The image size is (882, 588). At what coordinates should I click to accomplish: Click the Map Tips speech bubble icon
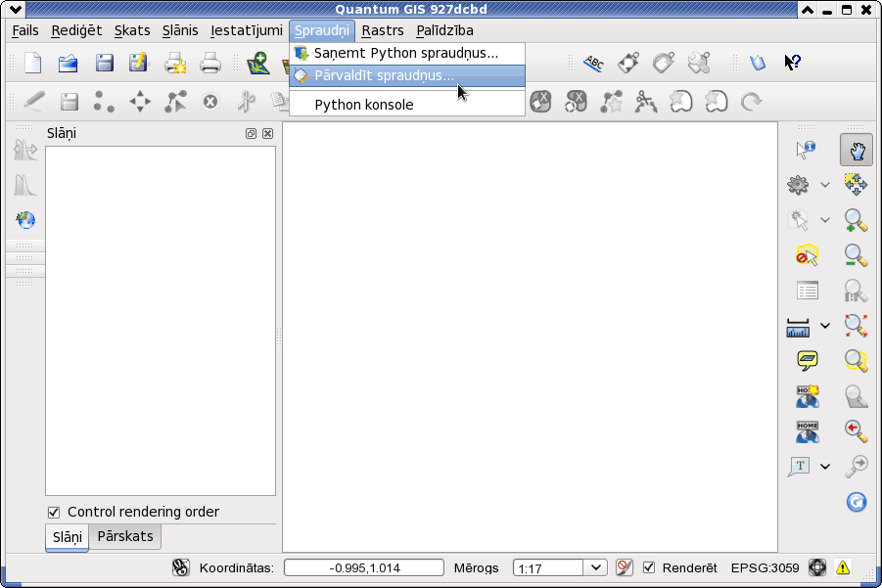click(808, 360)
